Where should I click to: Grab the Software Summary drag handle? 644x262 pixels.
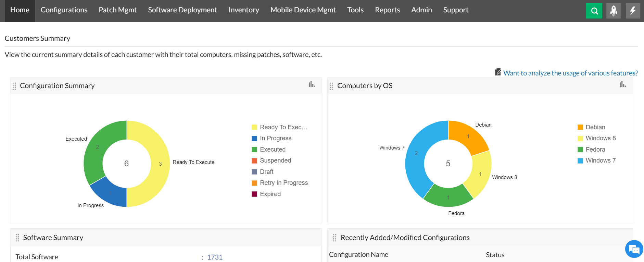[x=17, y=238]
